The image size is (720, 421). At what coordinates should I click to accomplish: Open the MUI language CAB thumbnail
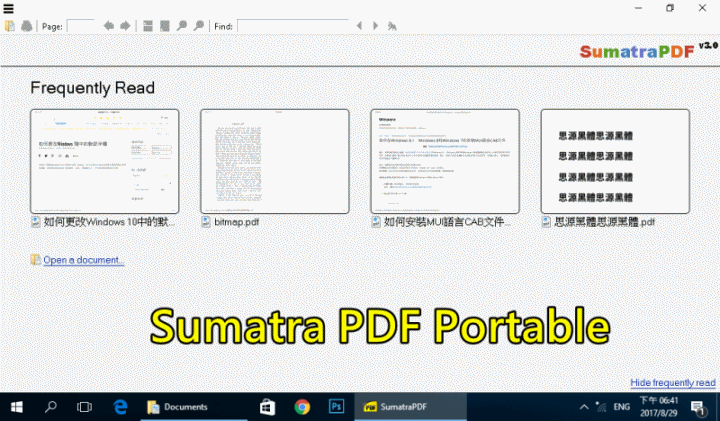point(445,161)
